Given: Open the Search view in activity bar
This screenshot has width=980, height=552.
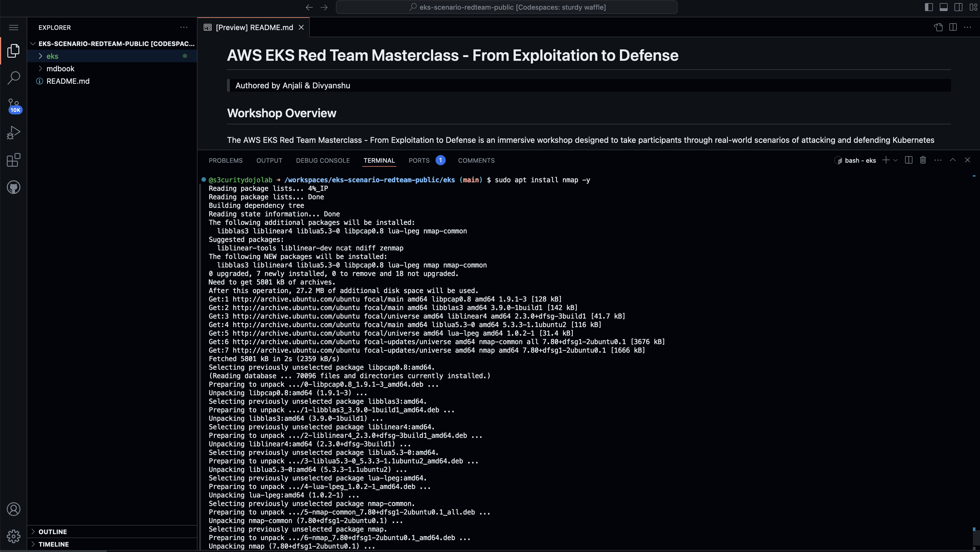Looking at the screenshot, I should coord(14,78).
